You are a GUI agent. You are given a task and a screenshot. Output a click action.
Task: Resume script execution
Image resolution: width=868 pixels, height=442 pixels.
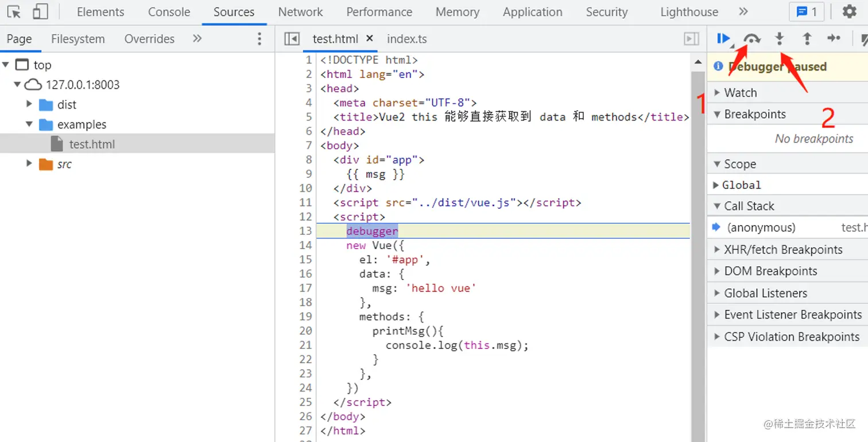723,38
